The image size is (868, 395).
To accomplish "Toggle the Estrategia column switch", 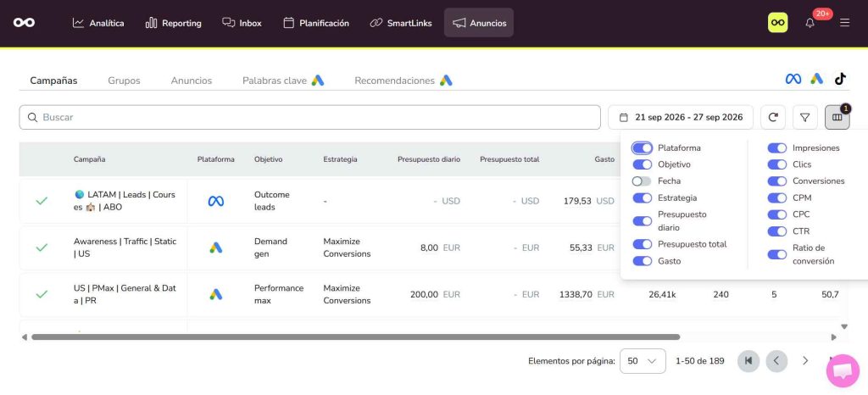I will [643, 197].
